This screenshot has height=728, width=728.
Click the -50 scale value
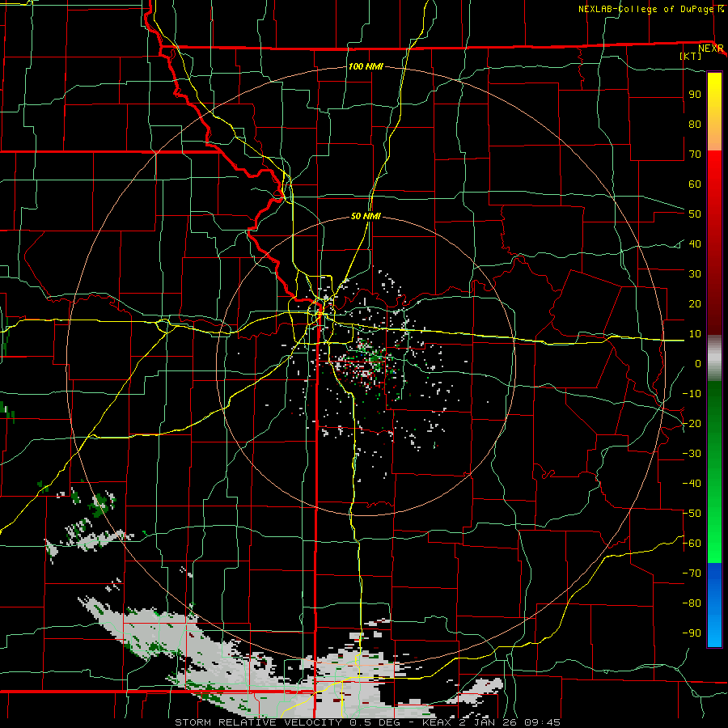(692, 514)
